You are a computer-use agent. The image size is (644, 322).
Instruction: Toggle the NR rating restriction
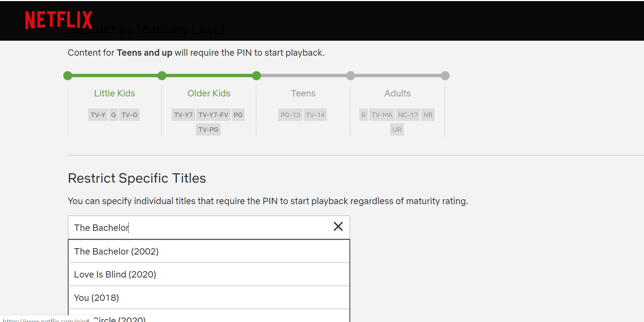click(x=427, y=114)
